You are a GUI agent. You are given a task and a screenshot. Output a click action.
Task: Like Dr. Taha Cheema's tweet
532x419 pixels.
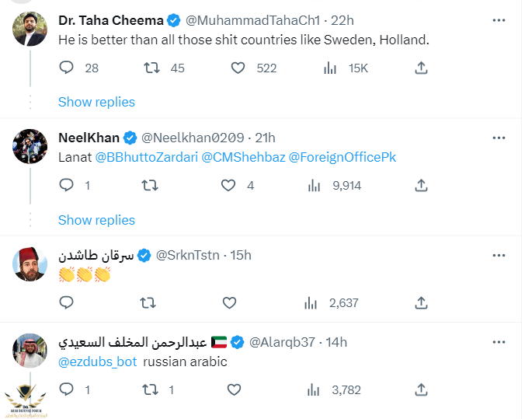pos(238,68)
